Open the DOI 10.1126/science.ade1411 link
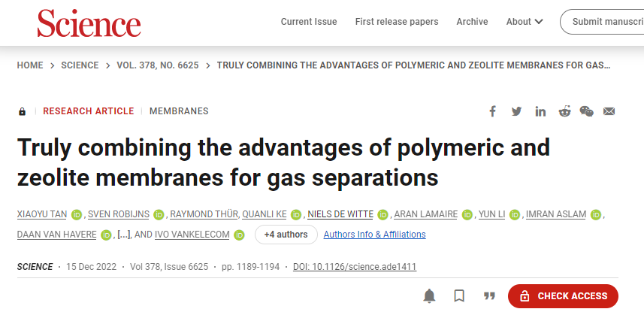644x312 pixels. point(355,267)
